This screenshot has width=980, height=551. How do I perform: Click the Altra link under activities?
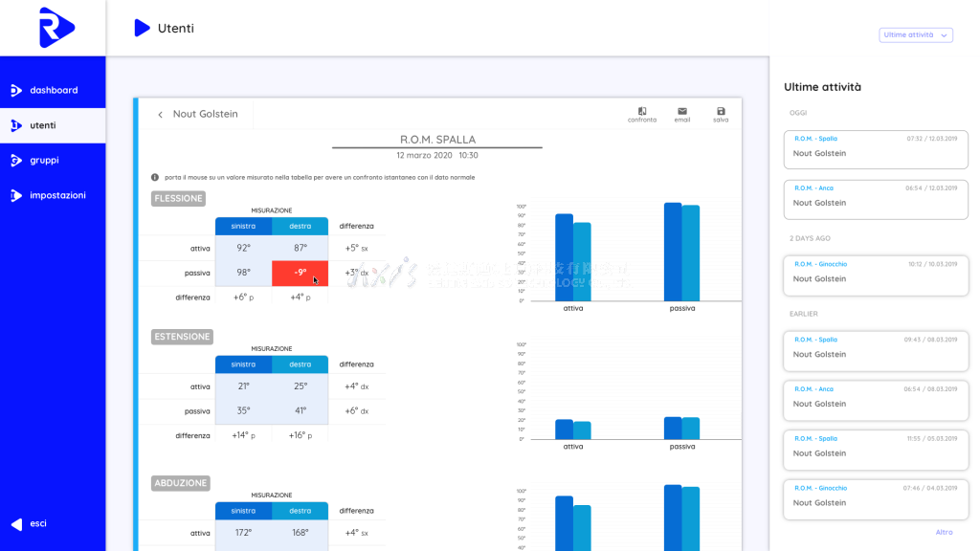coord(944,532)
